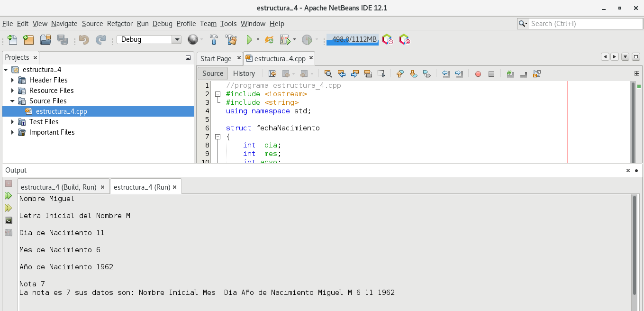Toggle the Source view button
The image size is (644, 311).
(x=212, y=73)
